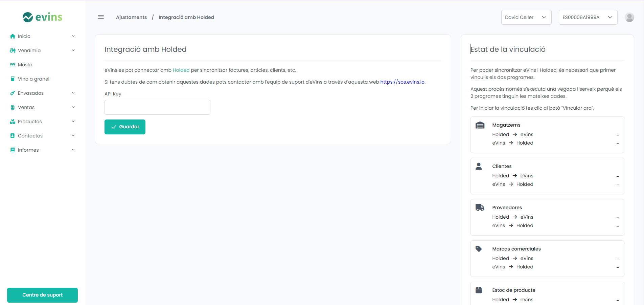Expand the Ventas menu chevron
The width and height of the screenshot is (644, 305).
(73, 107)
